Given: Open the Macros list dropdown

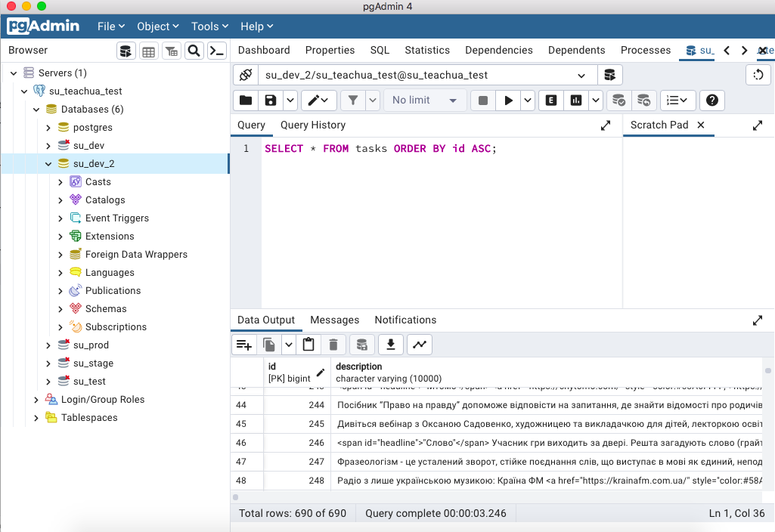Looking at the screenshot, I should coord(677,101).
